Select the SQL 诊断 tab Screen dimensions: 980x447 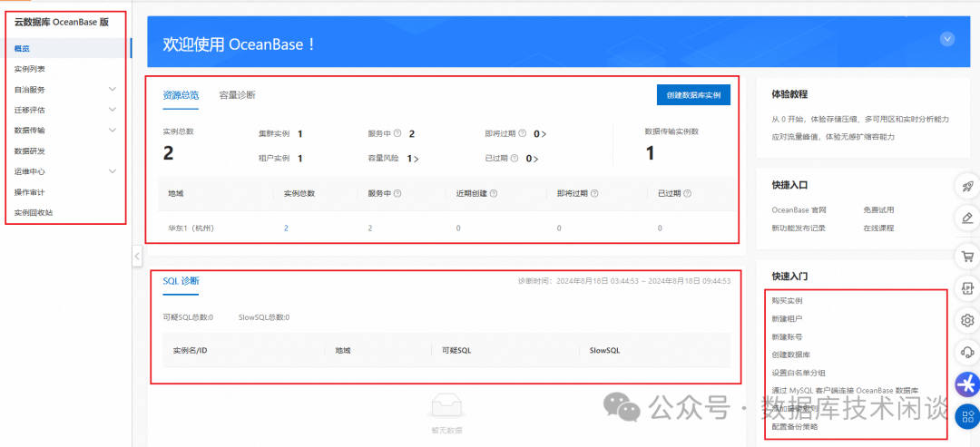pos(181,281)
